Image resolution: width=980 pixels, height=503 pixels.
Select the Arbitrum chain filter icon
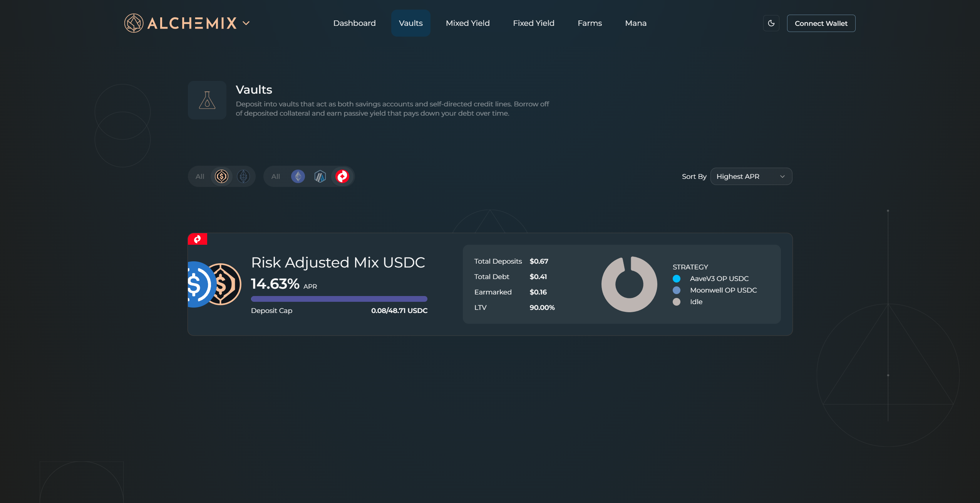tap(320, 177)
